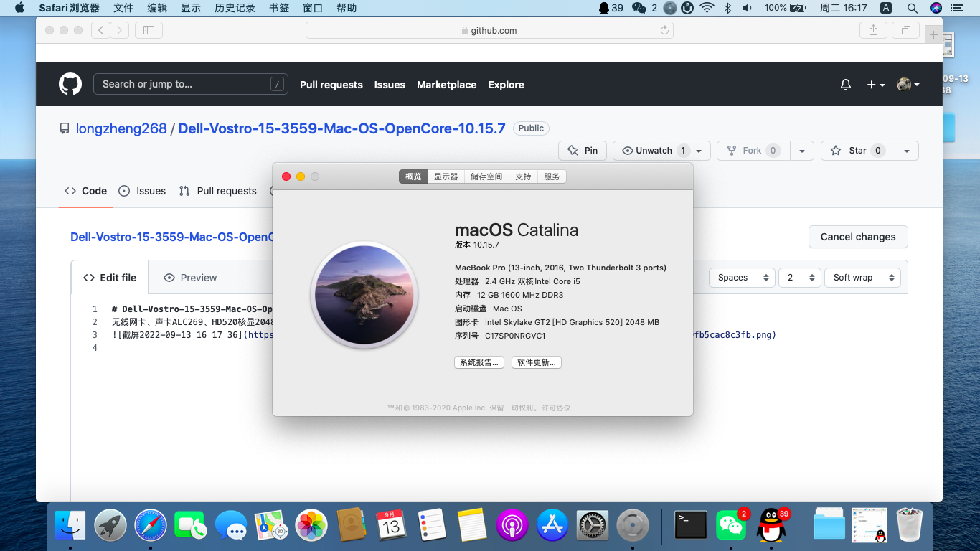Click the 软件更新 button

537,362
